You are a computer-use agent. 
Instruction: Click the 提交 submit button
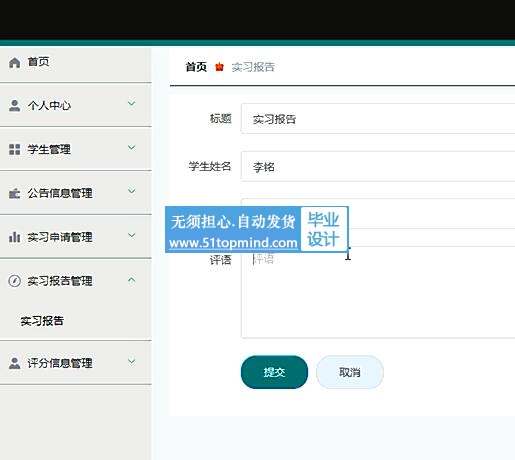(x=274, y=372)
